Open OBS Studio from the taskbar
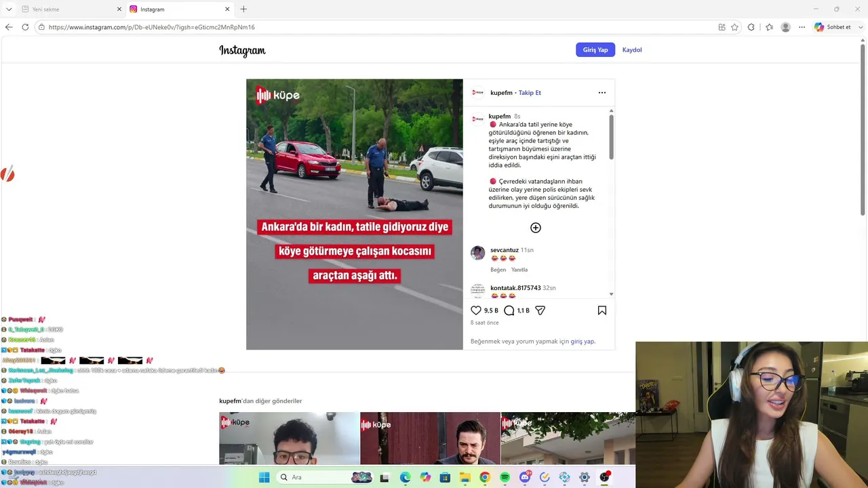Viewport: 868px width, 488px height. (604, 477)
